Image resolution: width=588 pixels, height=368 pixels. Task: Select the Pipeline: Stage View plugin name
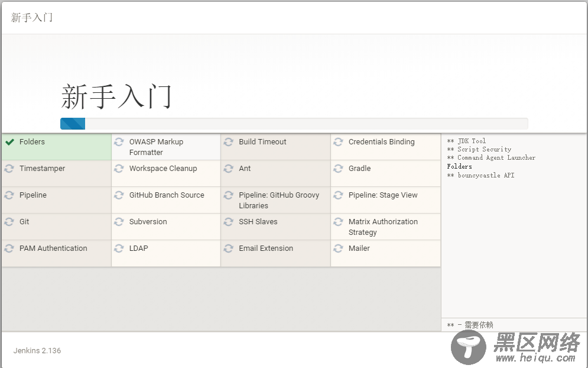pyautogui.click(x=383, y=195)
